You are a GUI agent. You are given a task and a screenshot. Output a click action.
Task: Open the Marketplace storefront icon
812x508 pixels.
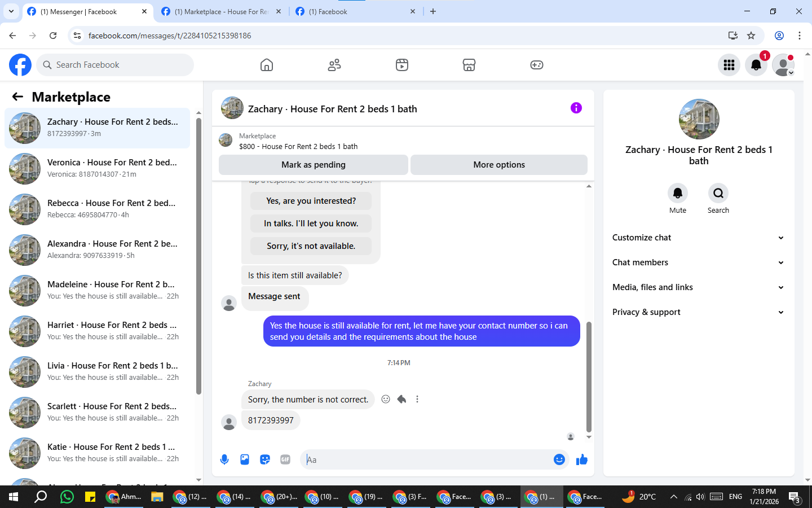[469, 65]
